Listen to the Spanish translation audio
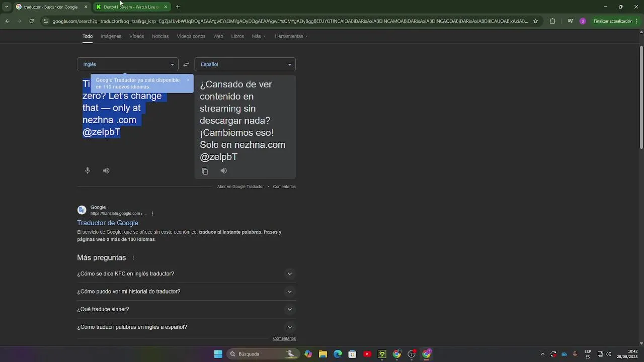 [224, 171]
